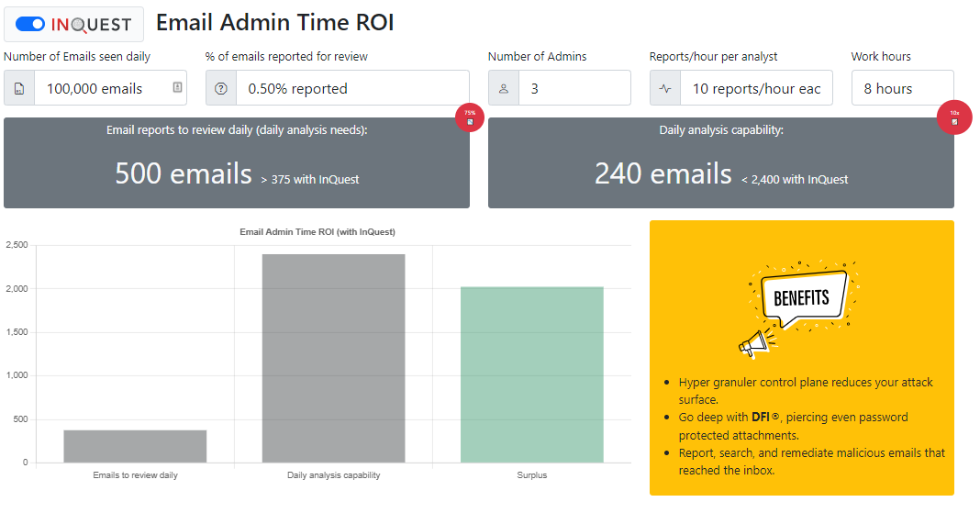Click the person icon beside Number of Admins
This screenshot has height=513, width=980.
[x=504, y=88]
